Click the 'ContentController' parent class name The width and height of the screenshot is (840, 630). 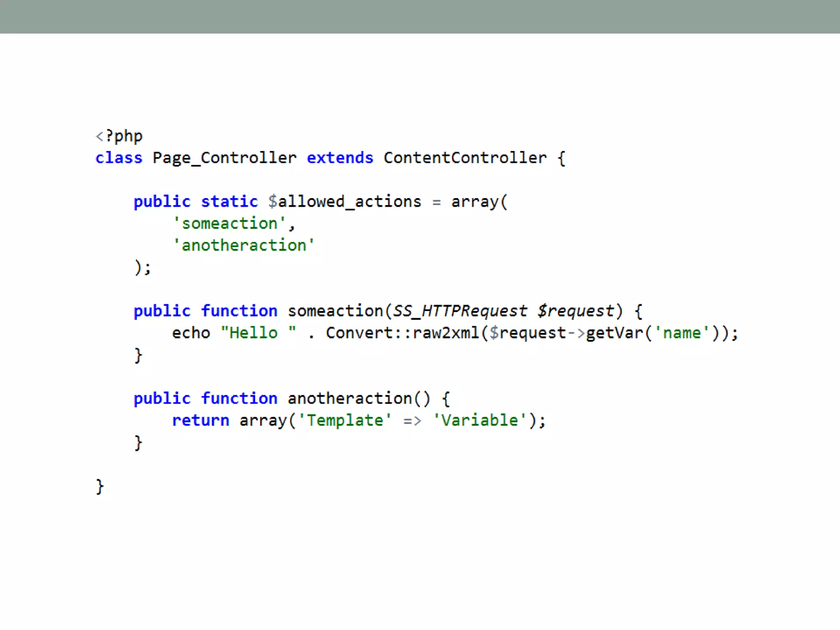pos(465,158)
